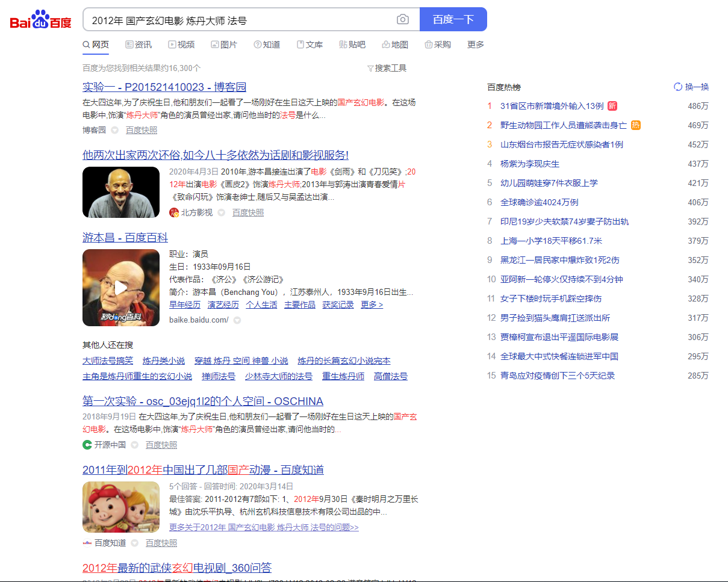Open 游本昌 - 百度百科 result
The image size is (728, 582).
click(125, 238)
